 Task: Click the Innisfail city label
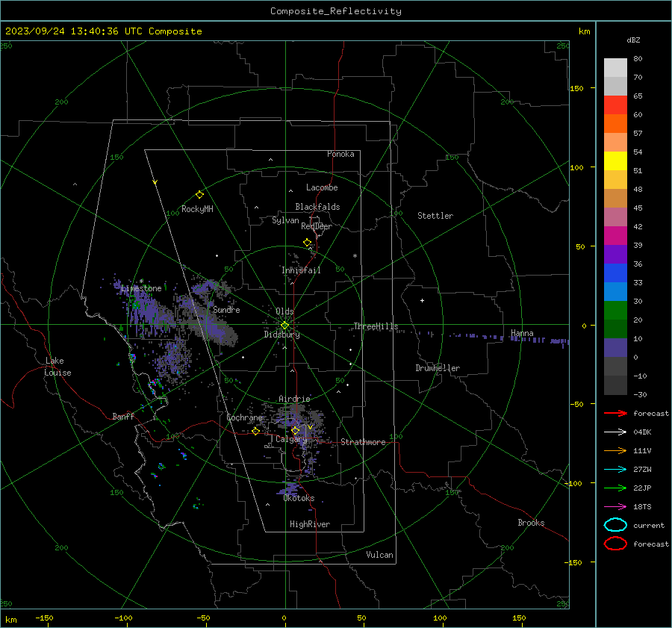point(301,270)
